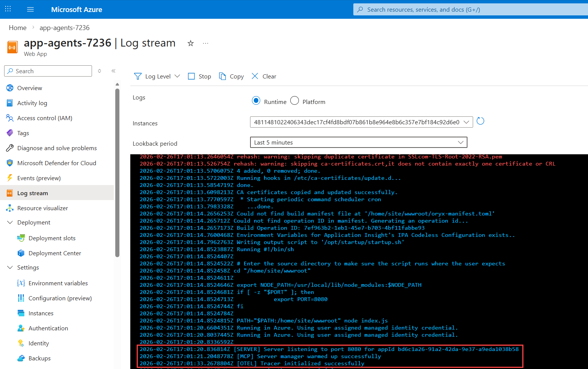The width and height of the screenshot is (588, 369).
Task: Click the global search resources field
Action: click(x=469, y=10)
